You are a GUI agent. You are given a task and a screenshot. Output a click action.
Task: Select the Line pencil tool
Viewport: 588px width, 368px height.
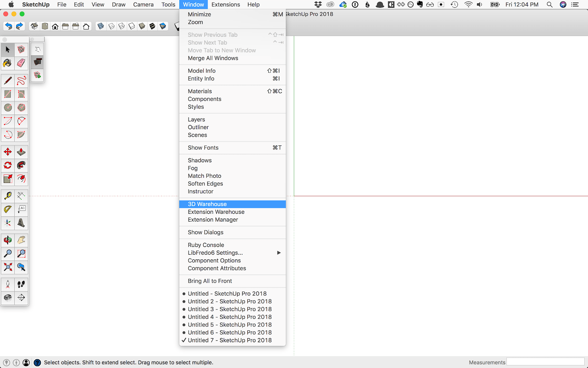[x=8, y=81]
